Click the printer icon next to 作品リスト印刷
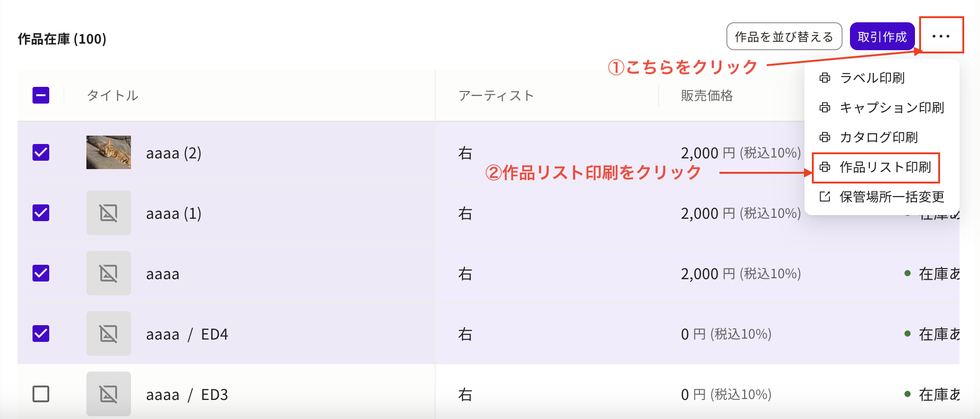The width and height of the screenshot is (980, 419). (824, 167)
